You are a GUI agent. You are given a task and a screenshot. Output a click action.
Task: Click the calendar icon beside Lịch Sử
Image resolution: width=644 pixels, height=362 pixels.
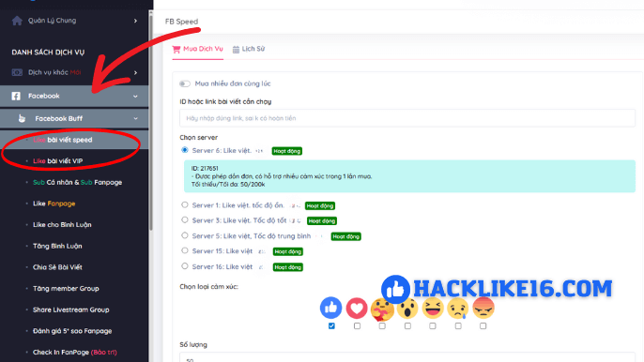(236, 50)
